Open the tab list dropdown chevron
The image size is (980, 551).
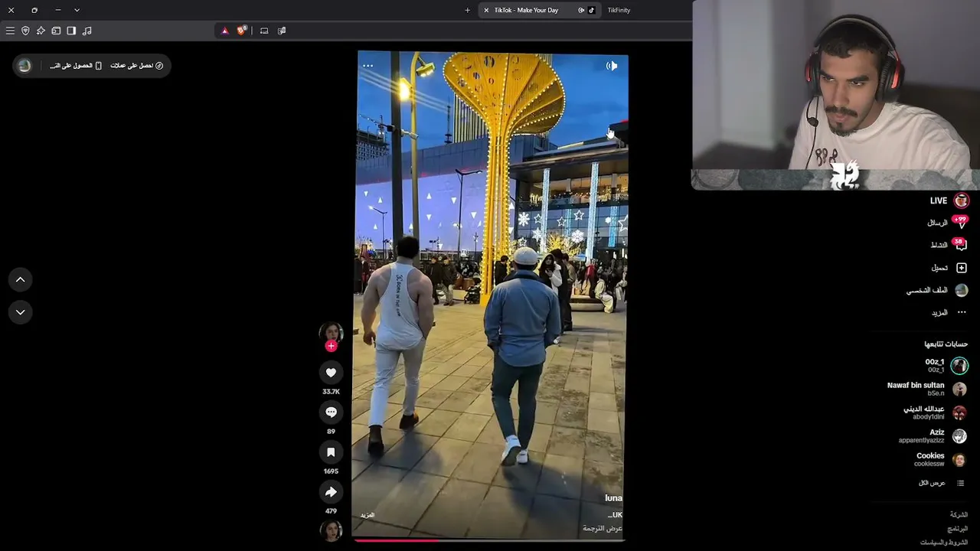pyautogui.click(x=77, y=10)
